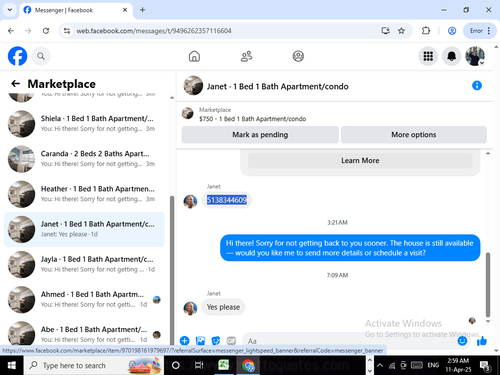Open the emoji picker in composer
The width and height of the screenshot is (500, 375).
[462, 341]
